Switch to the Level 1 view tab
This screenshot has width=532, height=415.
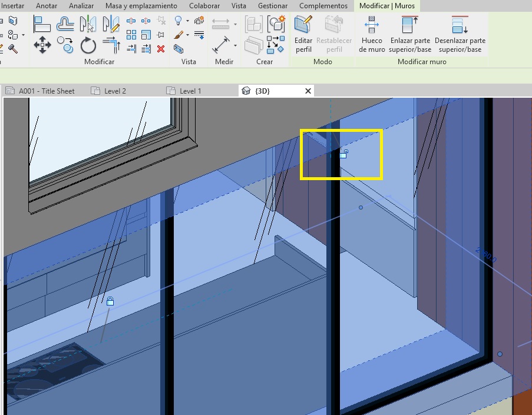(x=190, y=91)
